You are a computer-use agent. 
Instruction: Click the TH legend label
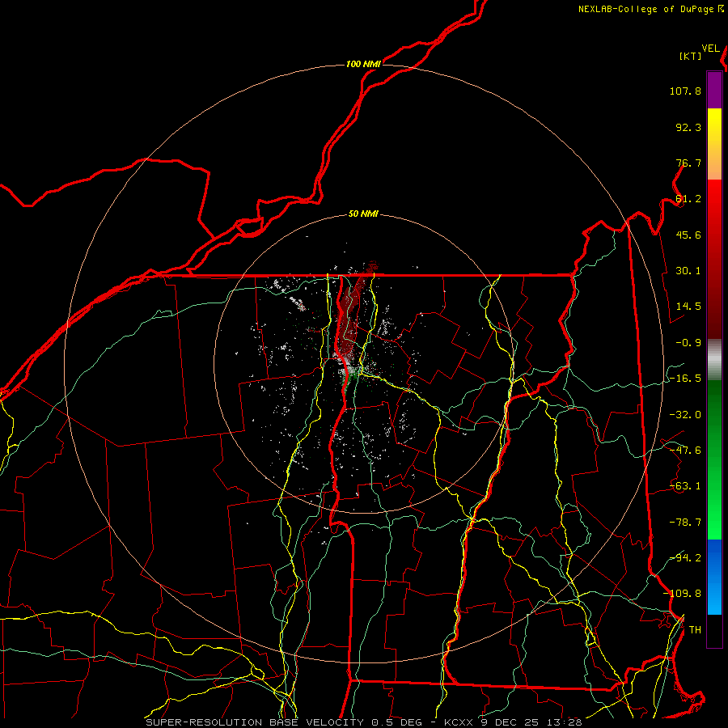695,630
